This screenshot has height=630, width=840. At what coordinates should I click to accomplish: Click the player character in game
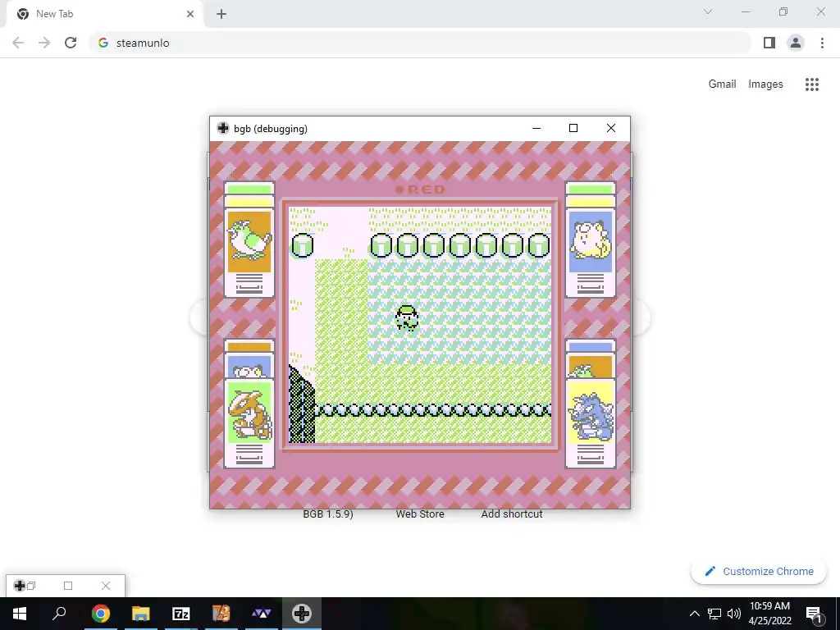pos(407,318)
